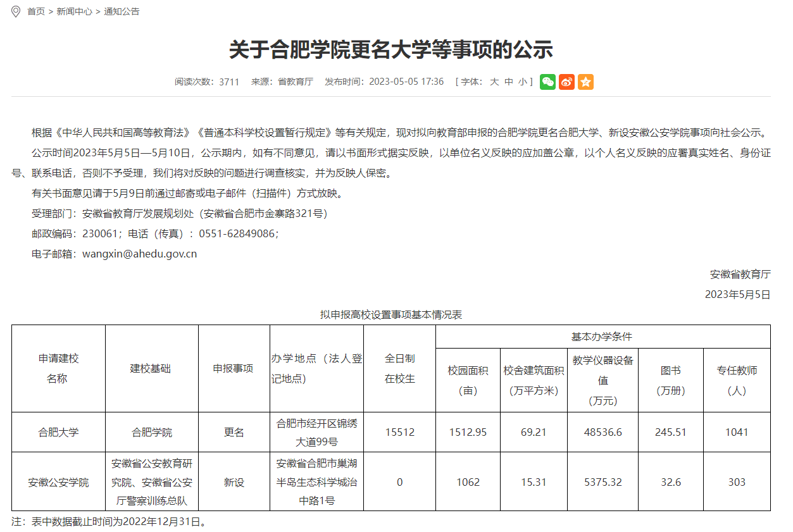
Task: Share the article via the WeChat icon
Action: pyautogui.click(x=547, y=82)
